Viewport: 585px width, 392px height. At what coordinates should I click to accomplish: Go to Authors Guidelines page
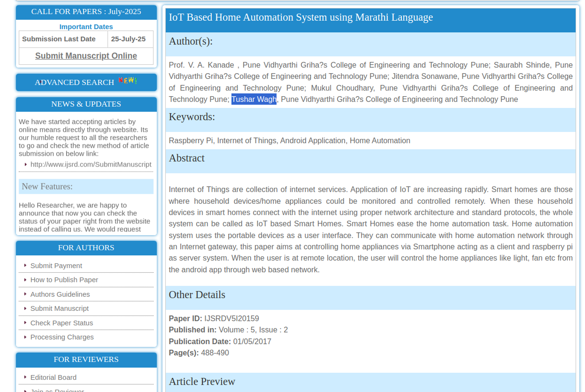tap(60, 294)
